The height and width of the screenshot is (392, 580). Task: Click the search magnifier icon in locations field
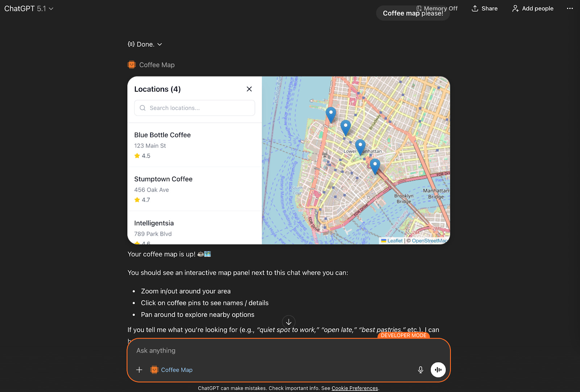click(142, 108)
